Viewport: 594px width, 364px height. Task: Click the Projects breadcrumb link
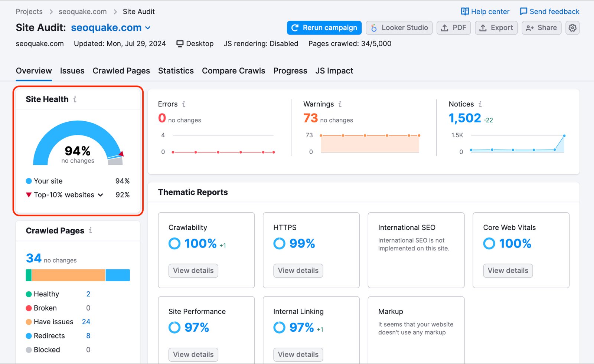(29, 12)
